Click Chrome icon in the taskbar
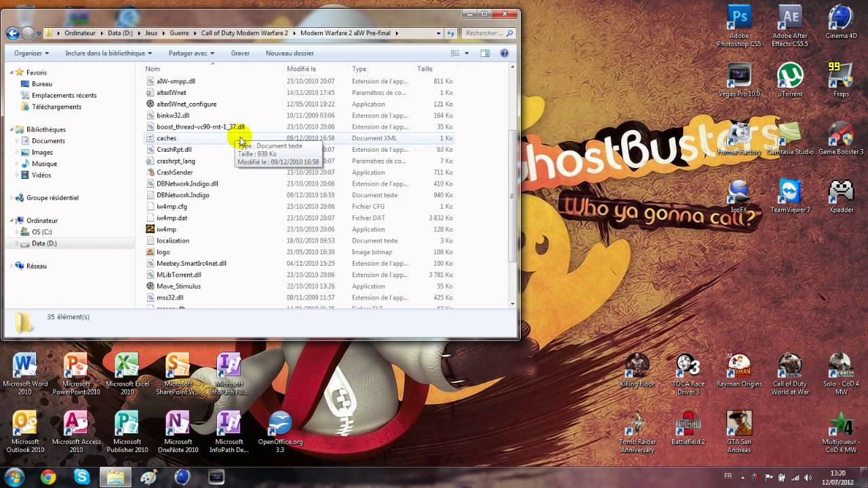The width and height of the screenshot is (868, 488). pyautogui.click(x=48, y=477)
